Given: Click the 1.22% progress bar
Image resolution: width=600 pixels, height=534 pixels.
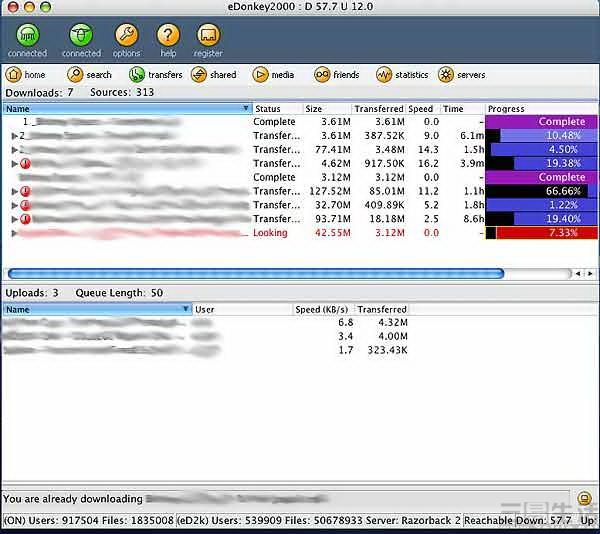Looking at the screenshot, I should click(x=541, y=205).
